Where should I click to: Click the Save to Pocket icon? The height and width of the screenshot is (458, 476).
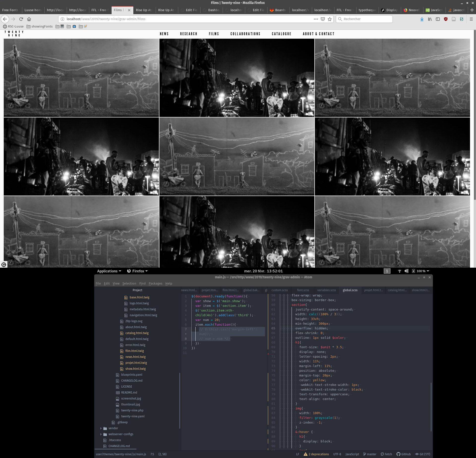(323, 19)
